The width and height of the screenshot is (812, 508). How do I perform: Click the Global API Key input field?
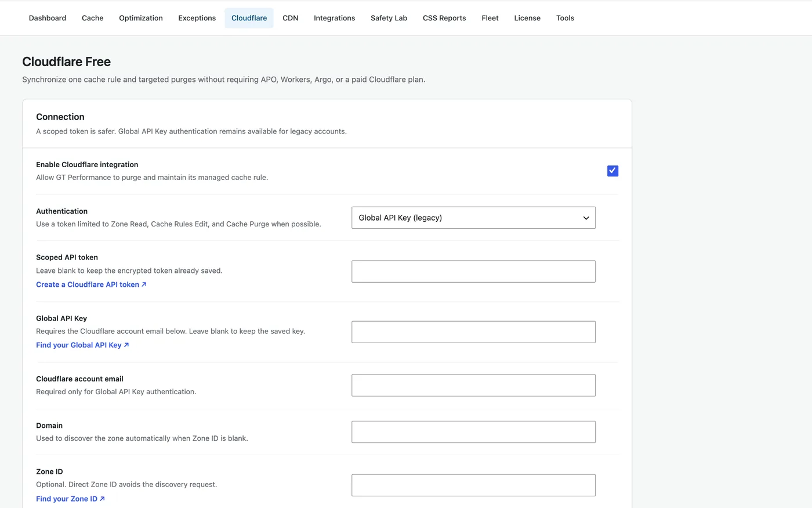click(x=473, y=332)
